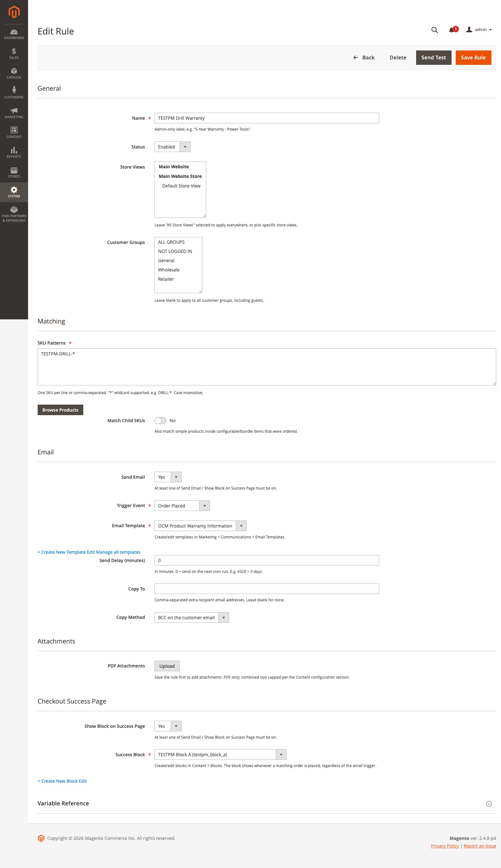The height and width of the screenshot is (868, 501).
Task: Click the PDF Attachments Upload button
Action: tap(167, 666)
